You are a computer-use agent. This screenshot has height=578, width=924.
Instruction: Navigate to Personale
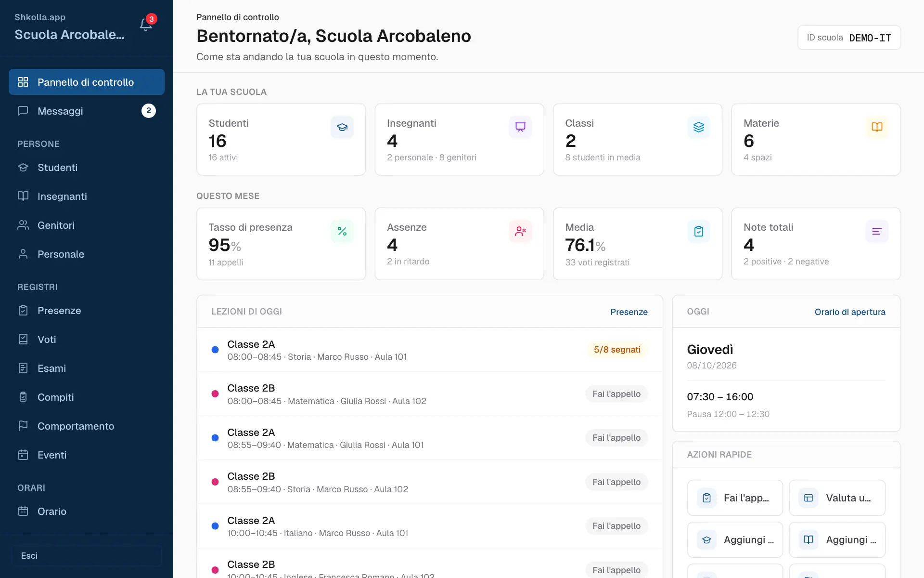[87, 254]
